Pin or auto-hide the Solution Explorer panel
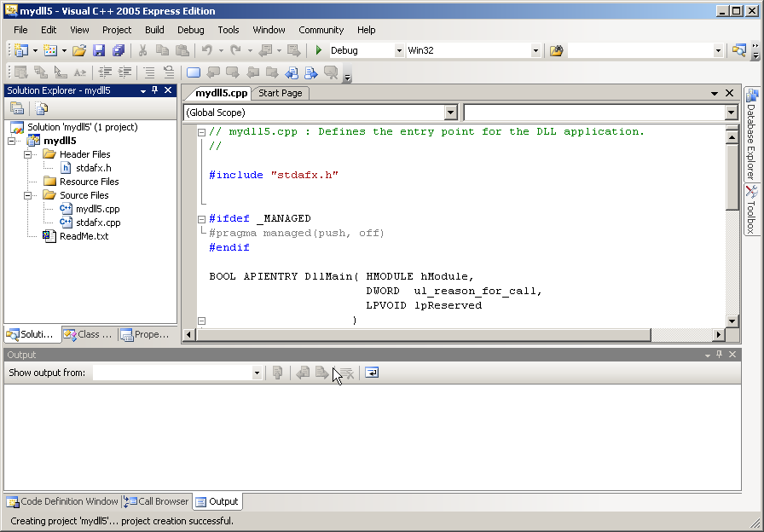 coord(155,90)
